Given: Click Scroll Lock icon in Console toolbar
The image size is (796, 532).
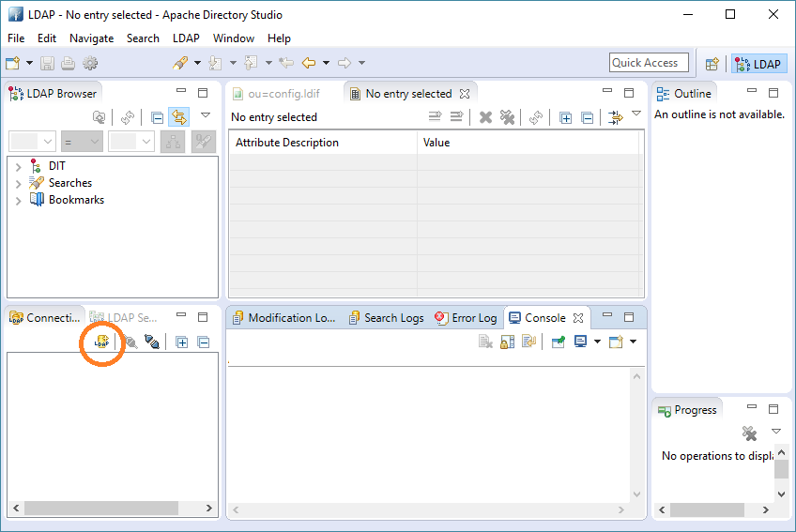Looking at the screenshot, I should point(507,342).
